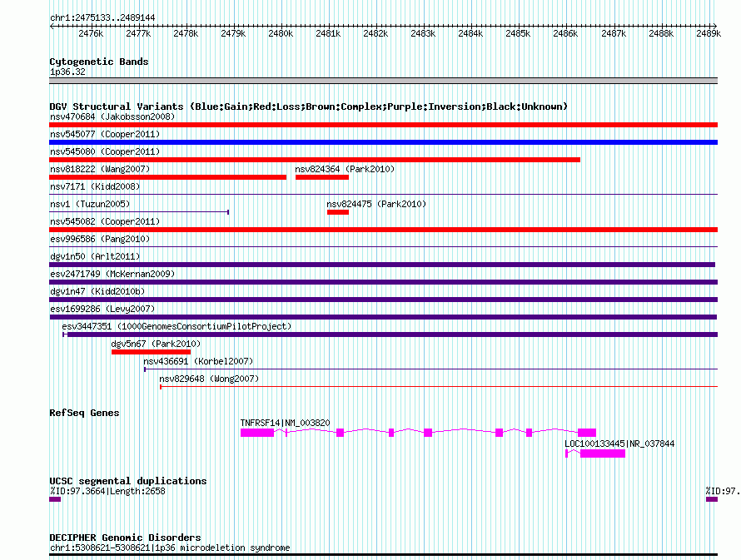This screenshot has width=741, height=560.
Task: Click the nsv829648 thin red line
Action: pyautogui.click(x=439, y=387)
